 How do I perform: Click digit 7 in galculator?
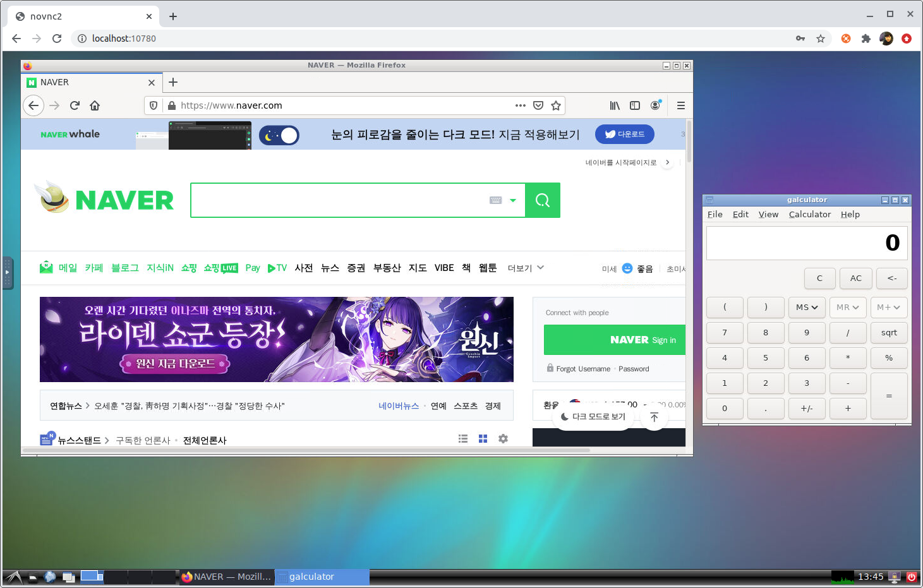pyautogui.click(x=725, y=333)
